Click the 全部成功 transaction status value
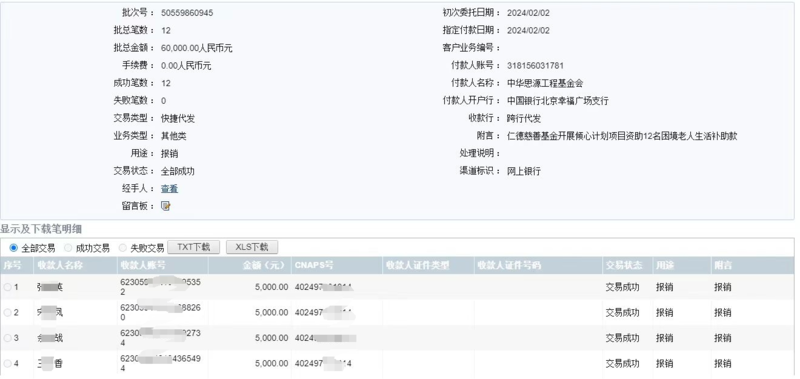Screen dimensions: 800x379 tap(178, 171)
